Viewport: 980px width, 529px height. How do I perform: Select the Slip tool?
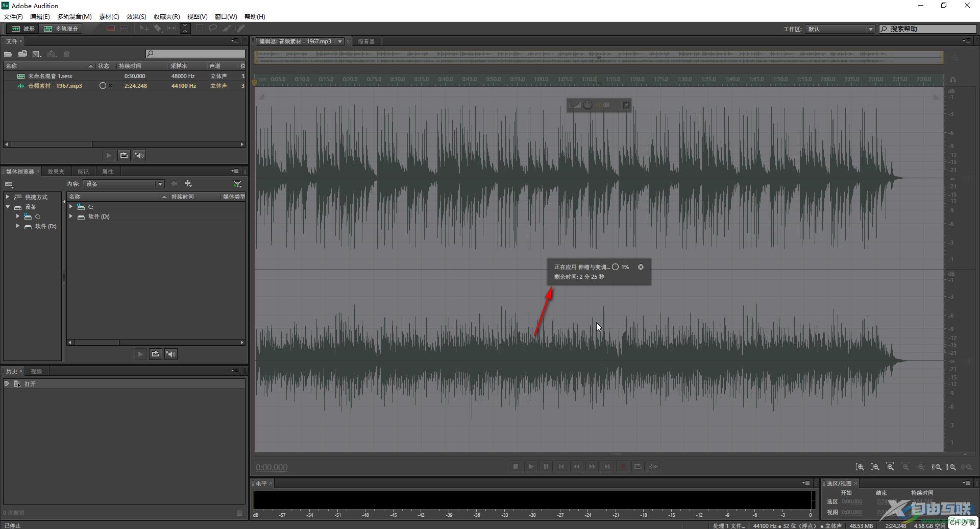click(x=171, y=29)
